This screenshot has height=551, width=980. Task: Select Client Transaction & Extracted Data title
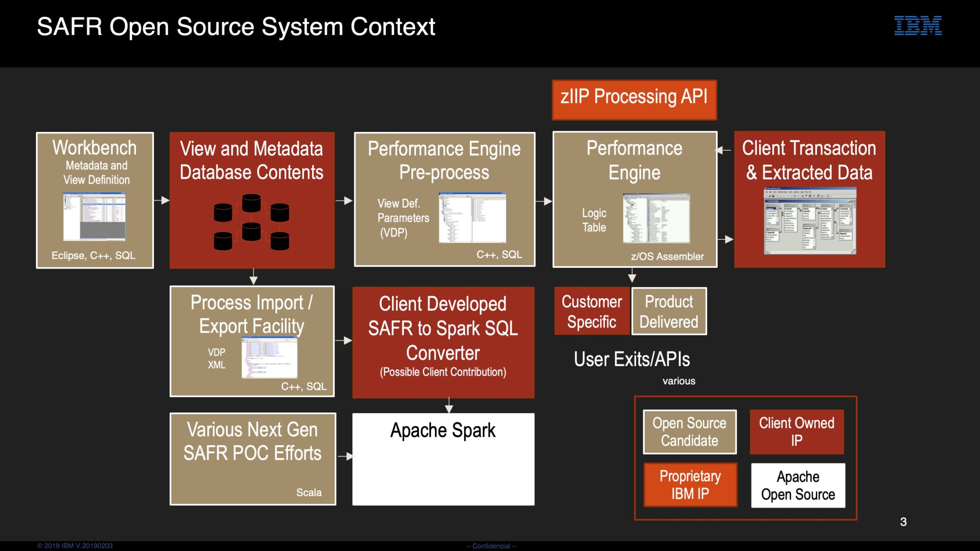809,160
